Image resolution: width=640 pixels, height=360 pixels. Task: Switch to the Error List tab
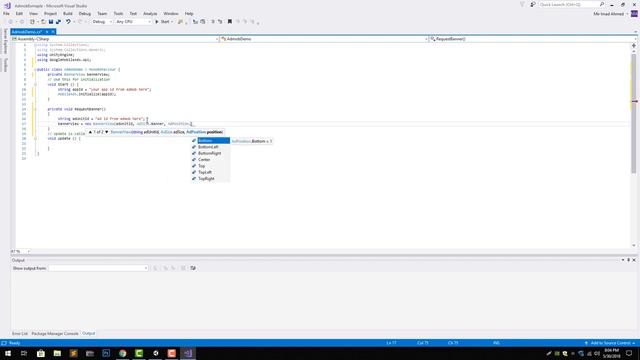[20, 334]
